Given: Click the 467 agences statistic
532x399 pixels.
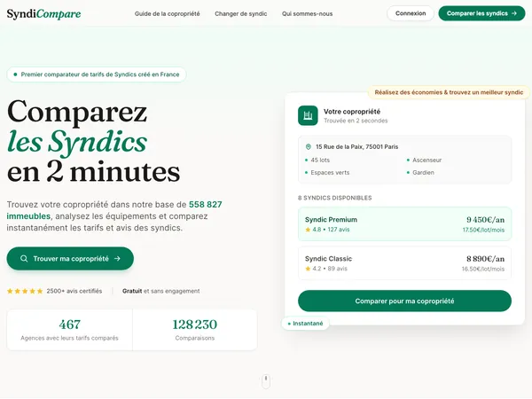Looking at the screenshot, I should pyautogui.click(x=69, y=330).
